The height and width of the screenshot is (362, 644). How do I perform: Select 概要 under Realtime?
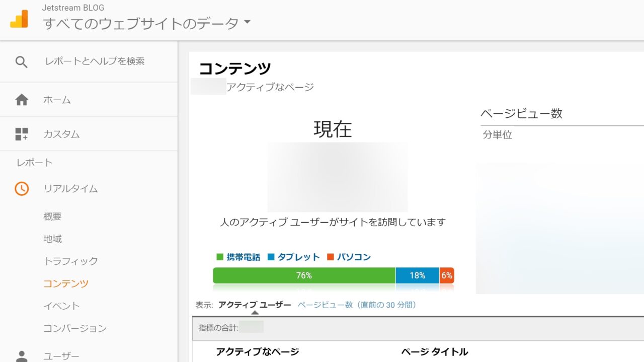(52, 216)
